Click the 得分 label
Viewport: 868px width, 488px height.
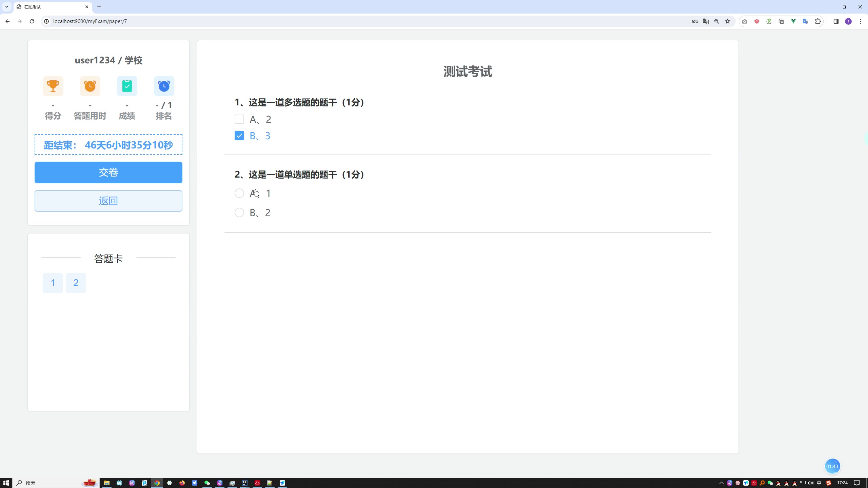pyautogui.click(x=53, y=116)
